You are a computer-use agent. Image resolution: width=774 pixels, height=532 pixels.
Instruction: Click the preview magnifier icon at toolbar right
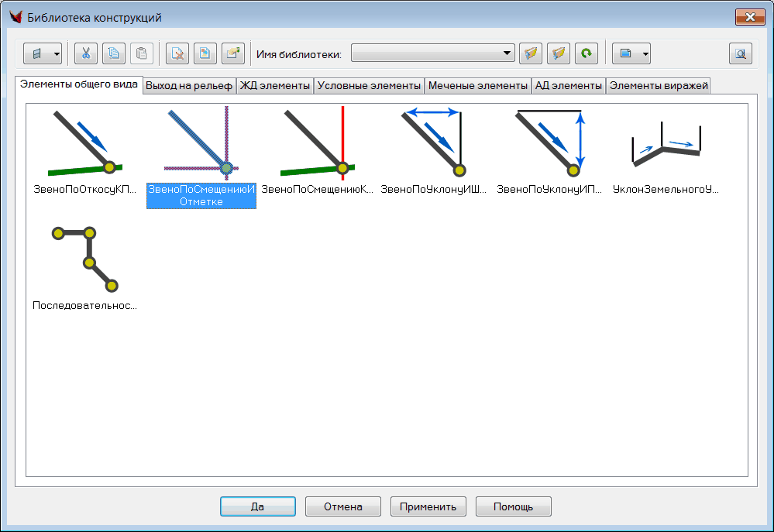pos(740,53)
